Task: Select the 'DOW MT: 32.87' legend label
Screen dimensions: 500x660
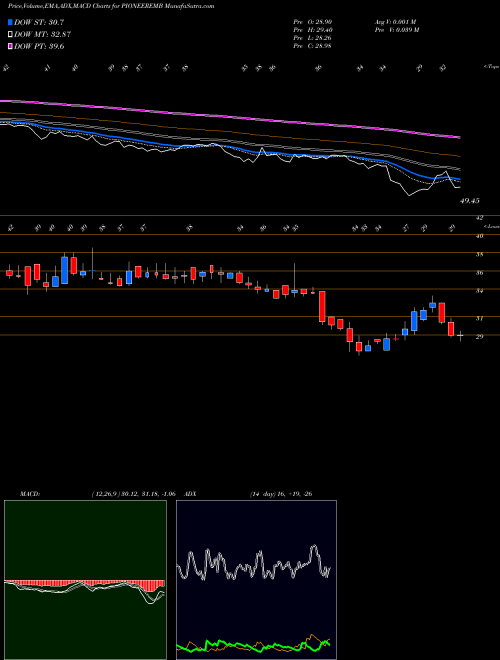Action: click(x=42, y=35)
